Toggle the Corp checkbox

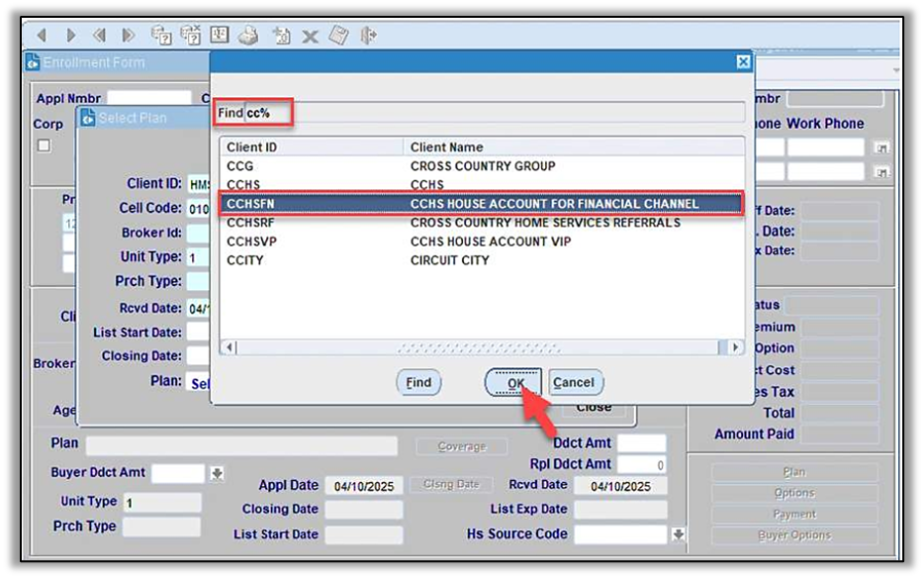pyautogui.click(x=44, y=145)
